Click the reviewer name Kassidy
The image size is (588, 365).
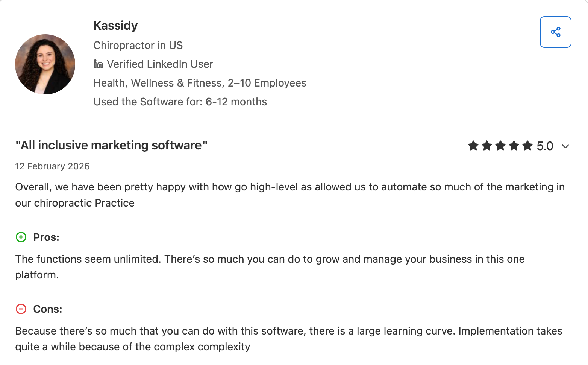coord(115,26)
